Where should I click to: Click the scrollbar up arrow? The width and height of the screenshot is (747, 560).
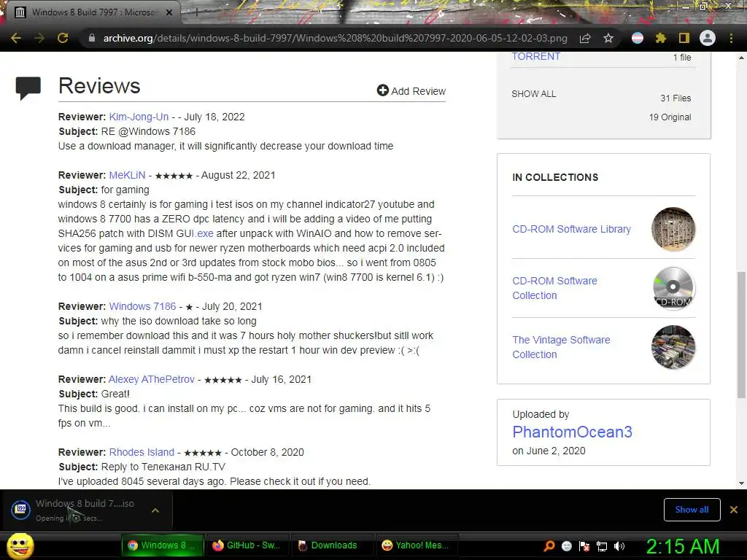coord(741,58)
